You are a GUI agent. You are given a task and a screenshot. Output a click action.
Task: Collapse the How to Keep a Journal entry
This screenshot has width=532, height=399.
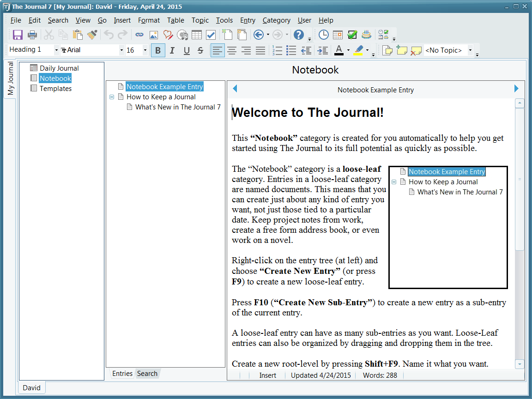click(112, 97)
